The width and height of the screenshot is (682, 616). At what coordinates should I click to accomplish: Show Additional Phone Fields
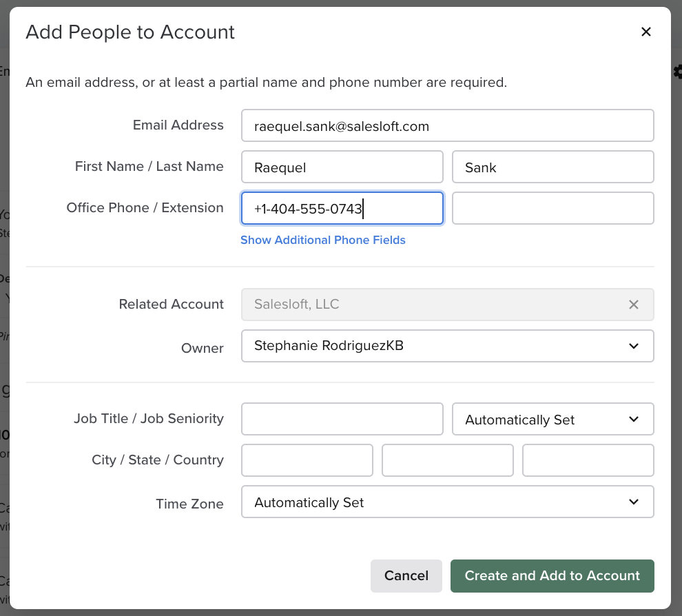click(x=323, y=240)
